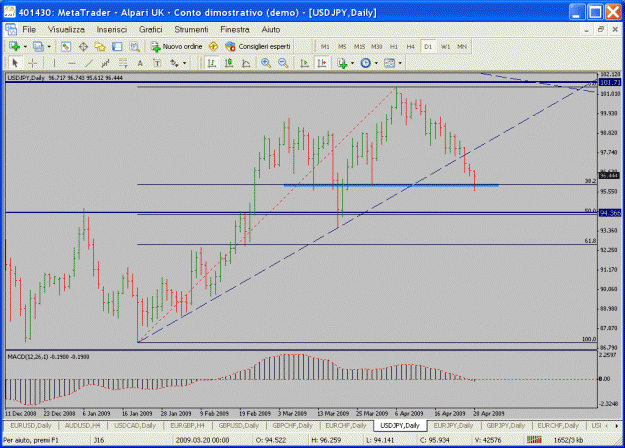Select the thick blue horizontal line on chart

tap(391, 185)
